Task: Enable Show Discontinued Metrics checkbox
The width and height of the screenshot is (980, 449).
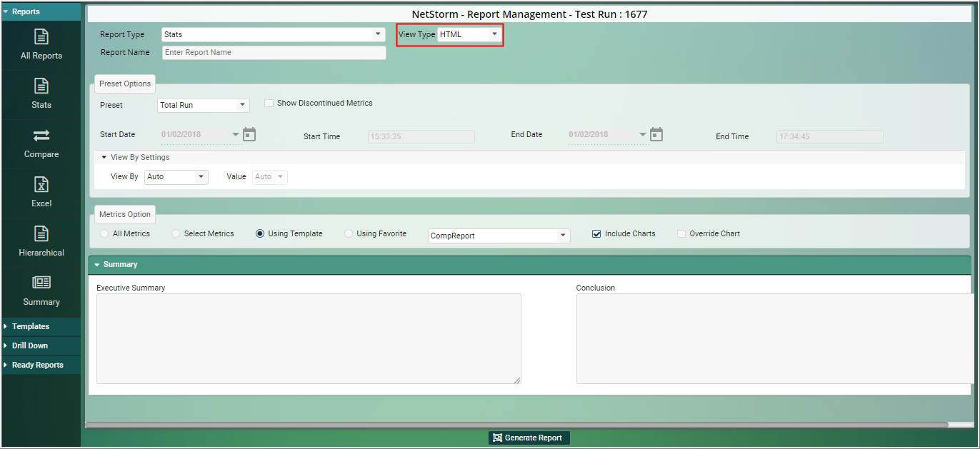Action: (x=269, y=103)
